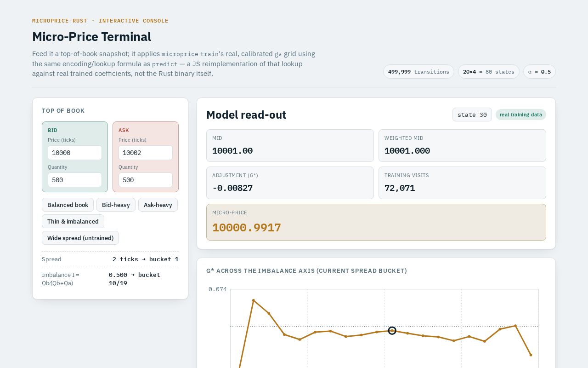Click the 'MICROPRICE-RUST · INTERACTIVE CONSOLE' label
Image resolution: width=588 pixels, height=368 pixels.
(100, 21)
